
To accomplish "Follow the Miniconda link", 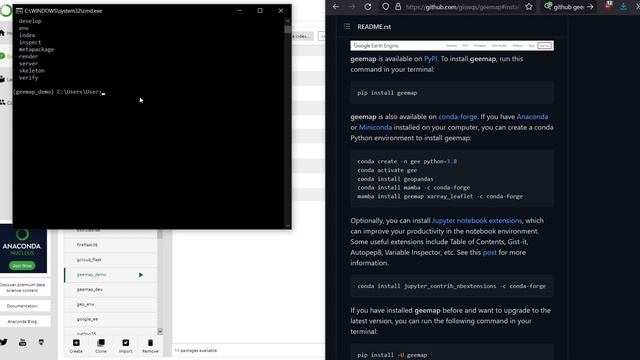I will (375, 127).
